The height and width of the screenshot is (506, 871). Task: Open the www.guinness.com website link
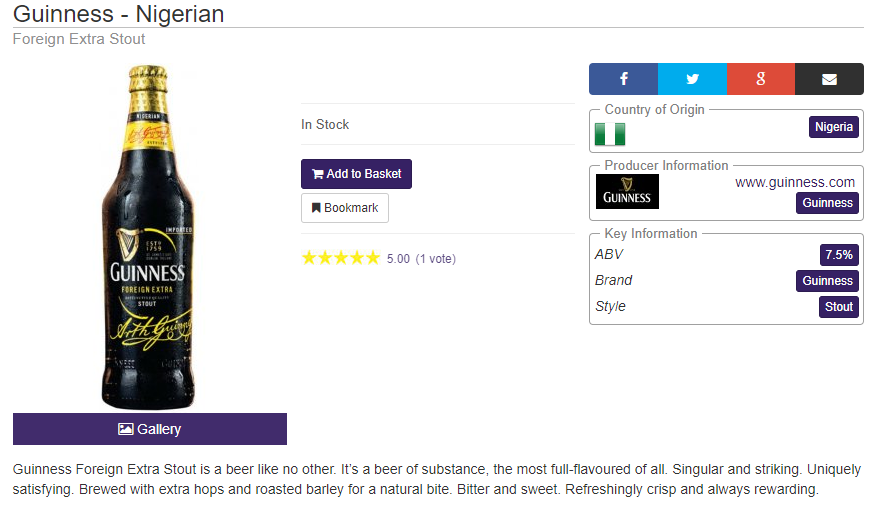(x=795, y=182)
